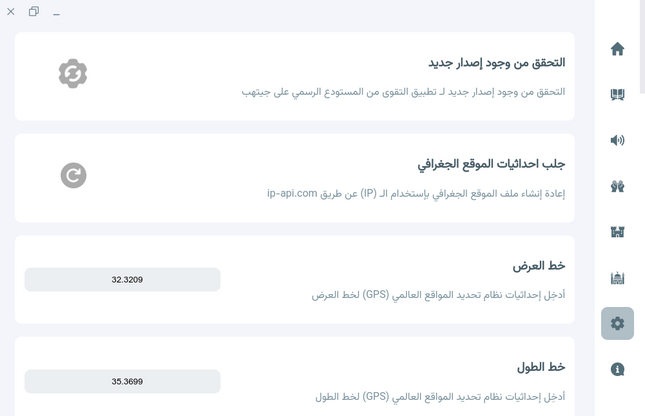Open the audio speaker section
This screenshot has width=645, height=416.
click(617, 140)
